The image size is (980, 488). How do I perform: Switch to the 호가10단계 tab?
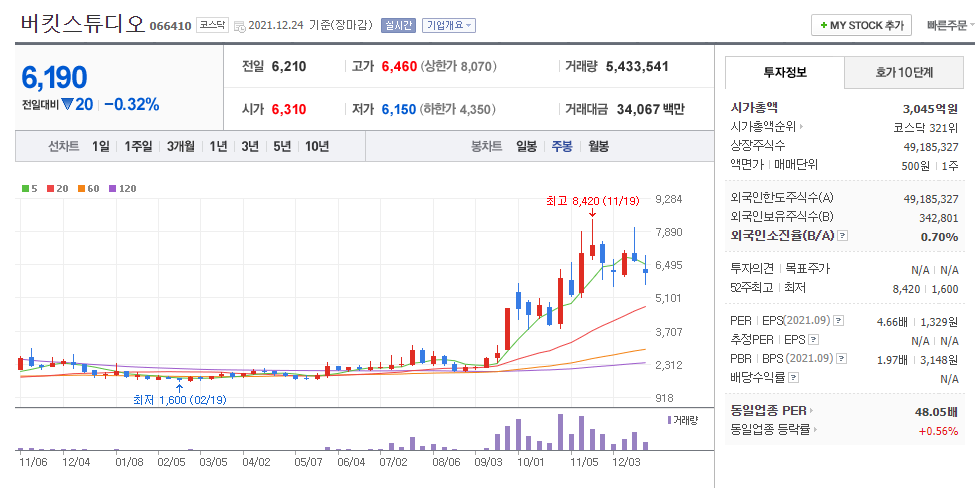pos(904,72)
